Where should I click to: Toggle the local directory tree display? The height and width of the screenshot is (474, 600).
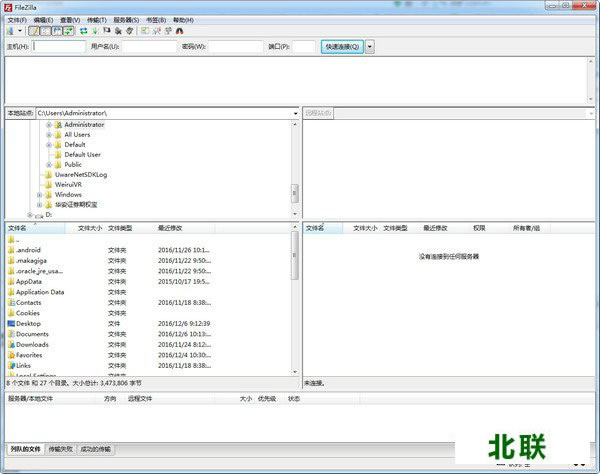[46, 31]
